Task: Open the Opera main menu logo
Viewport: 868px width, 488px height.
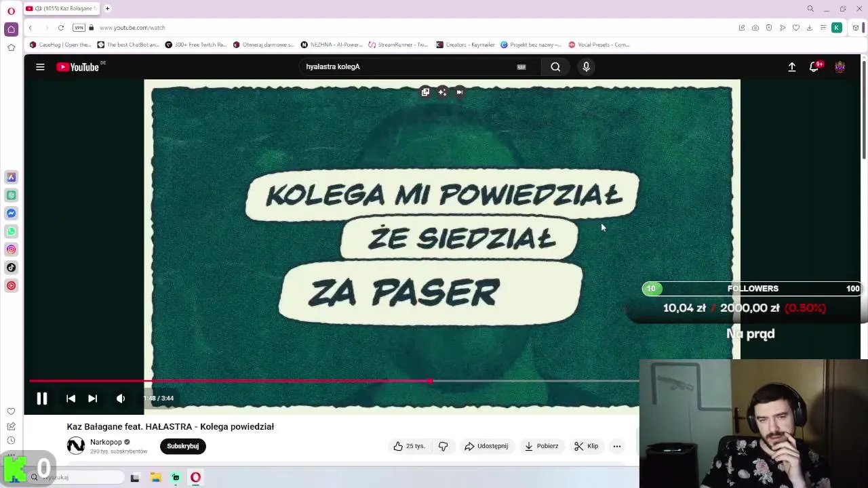Action: (x=11, y=11)
